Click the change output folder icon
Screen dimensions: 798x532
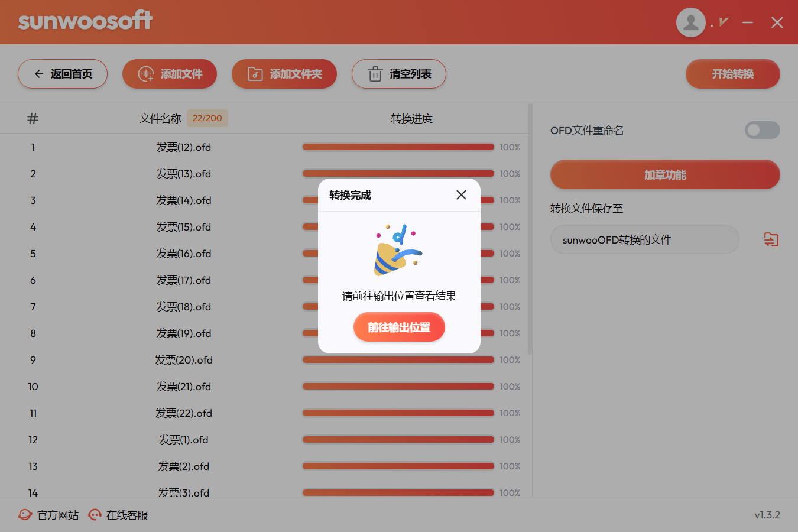click(771, 239)
